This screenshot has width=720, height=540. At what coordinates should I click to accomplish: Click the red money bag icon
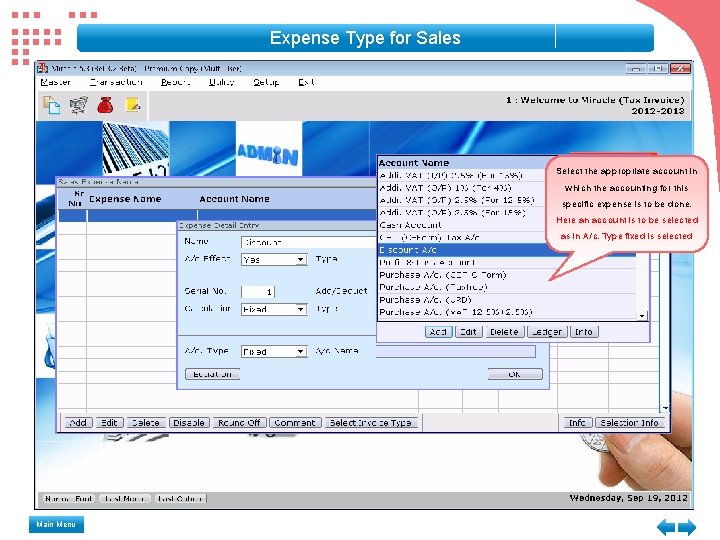tap(105, 105)
